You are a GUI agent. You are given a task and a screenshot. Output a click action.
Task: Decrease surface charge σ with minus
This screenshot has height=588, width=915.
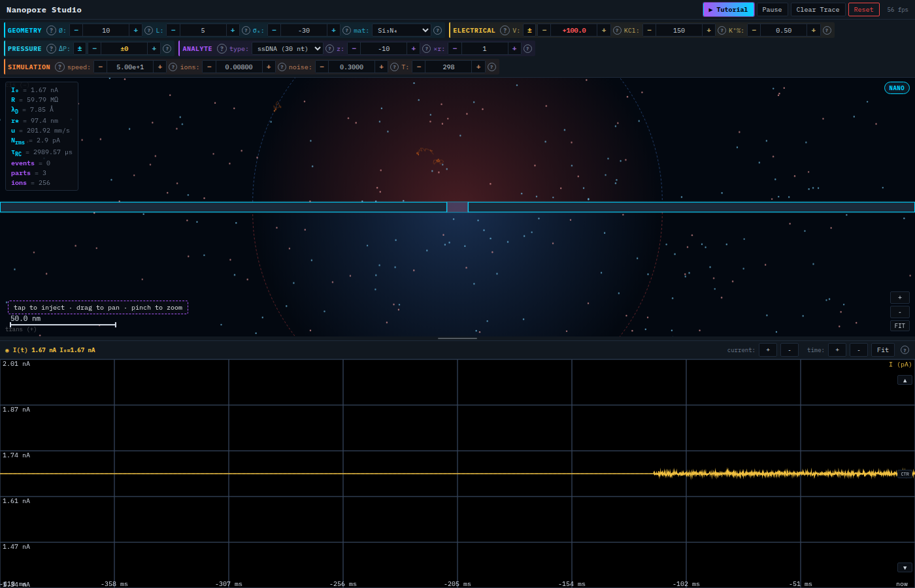click(274, 30)
